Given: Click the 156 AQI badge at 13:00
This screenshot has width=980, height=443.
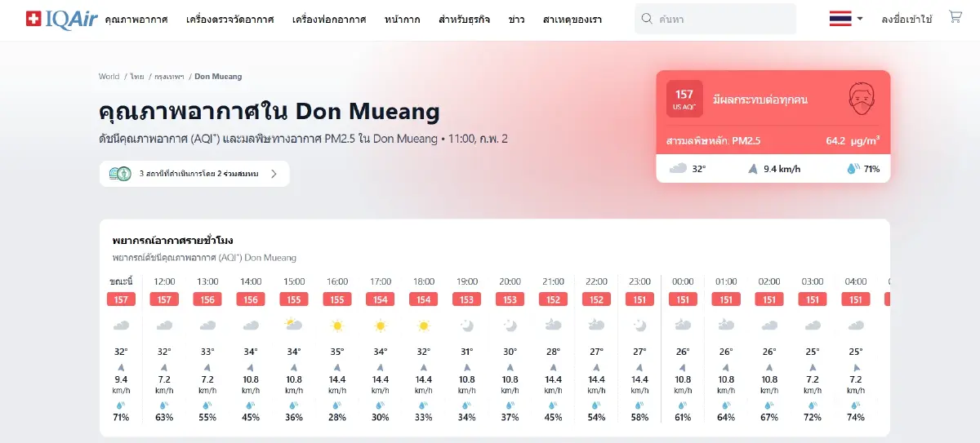Looking at the screenshot, I should point(207,299).
